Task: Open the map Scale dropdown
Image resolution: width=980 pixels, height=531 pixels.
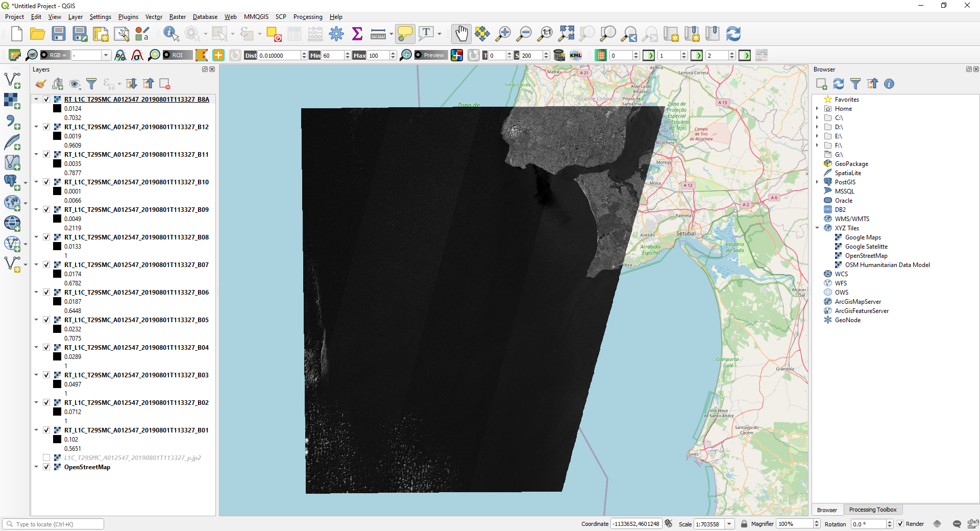Action: point(729,524)
